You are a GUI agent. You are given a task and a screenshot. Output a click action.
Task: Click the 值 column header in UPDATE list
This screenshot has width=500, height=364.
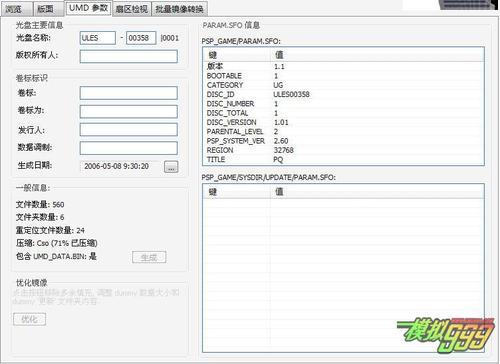tap(377, 192)
